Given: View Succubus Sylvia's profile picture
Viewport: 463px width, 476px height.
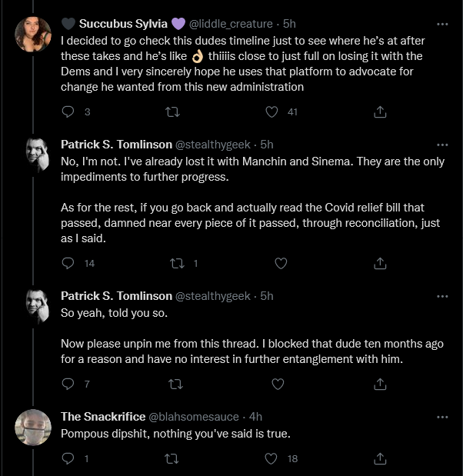Looking at the screenshot, I should (33, 34).
